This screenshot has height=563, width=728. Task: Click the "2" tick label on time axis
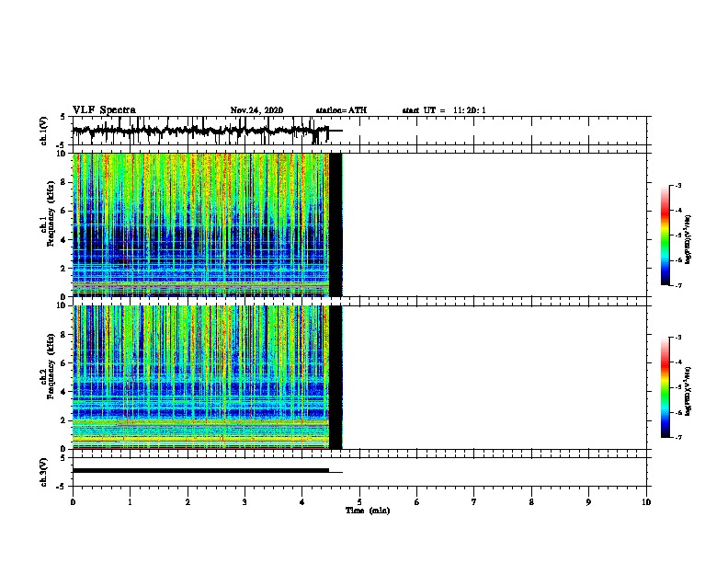(x=188, y=502)
